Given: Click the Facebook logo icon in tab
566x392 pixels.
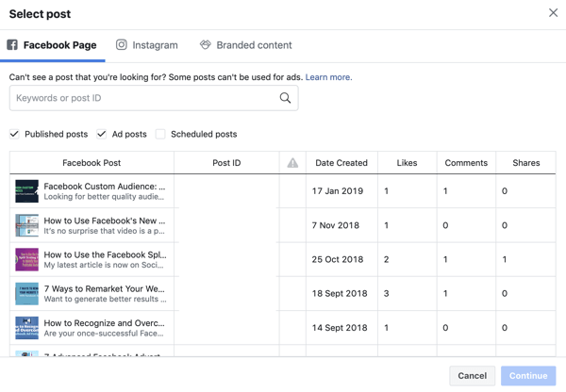Looking at the screenshot, I should pyautogui.click(x=12, y=44).
